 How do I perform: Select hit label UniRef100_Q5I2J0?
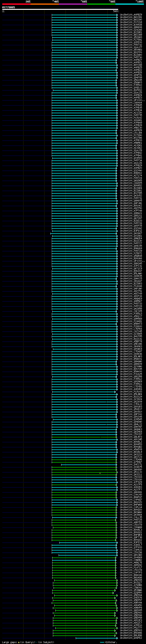[131, 472]
